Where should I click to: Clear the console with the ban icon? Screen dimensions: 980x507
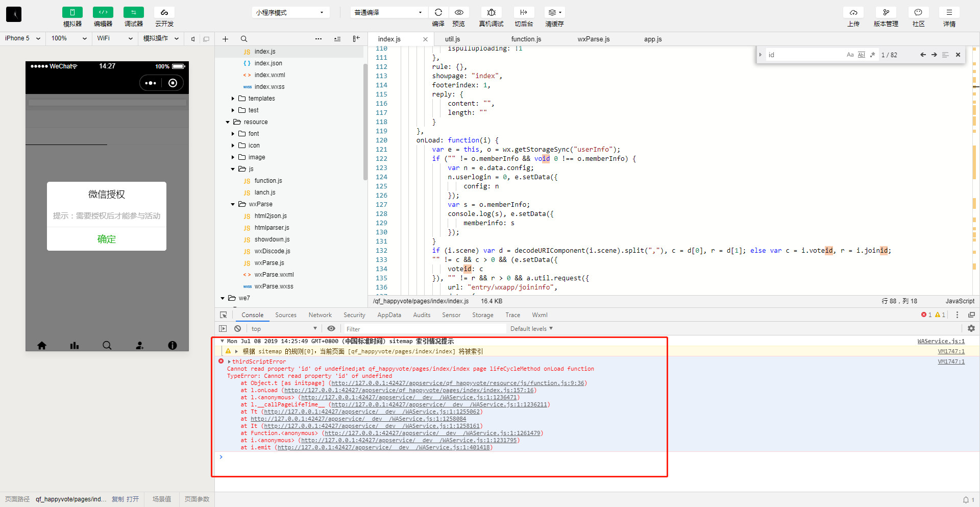coord(237,329)
